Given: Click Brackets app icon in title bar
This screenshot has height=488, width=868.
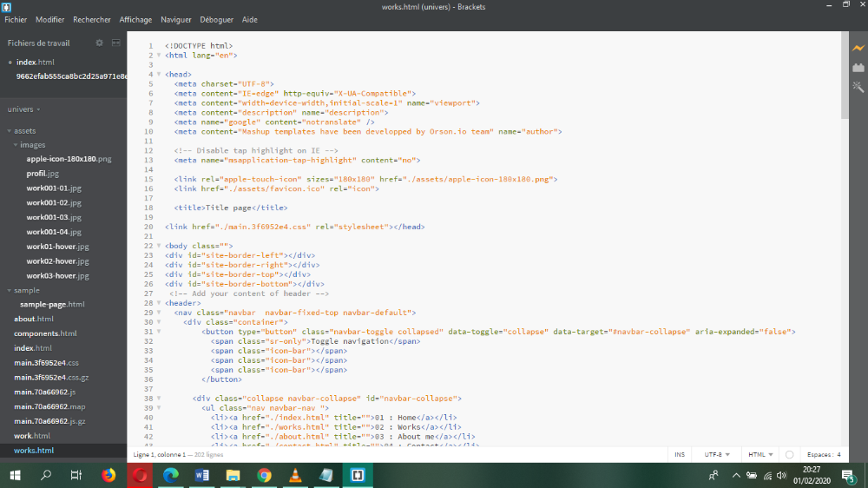Looking at the screenshot, I should (7, 7).
